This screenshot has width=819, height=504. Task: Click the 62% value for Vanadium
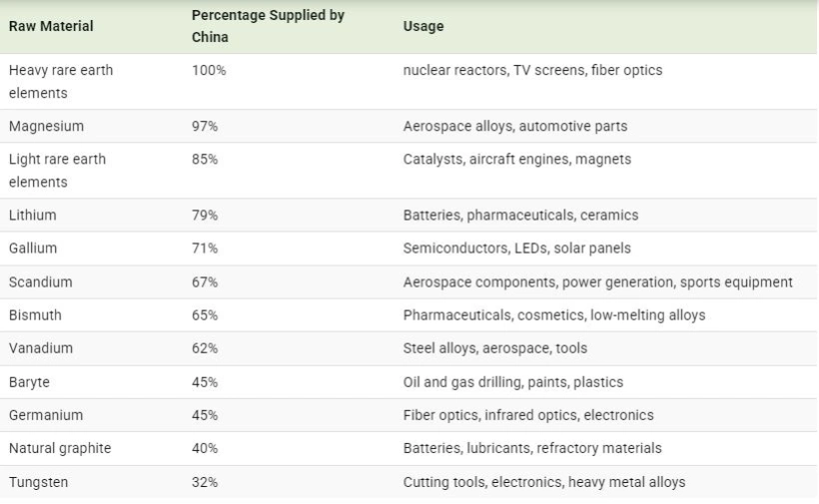pyautogui.click(x=205, y=348)
